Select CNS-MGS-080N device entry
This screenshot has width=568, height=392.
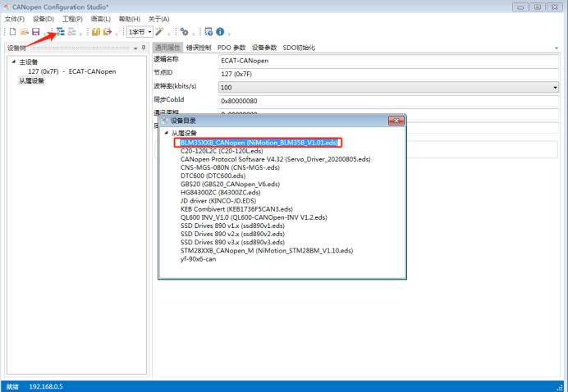point(230,167)
